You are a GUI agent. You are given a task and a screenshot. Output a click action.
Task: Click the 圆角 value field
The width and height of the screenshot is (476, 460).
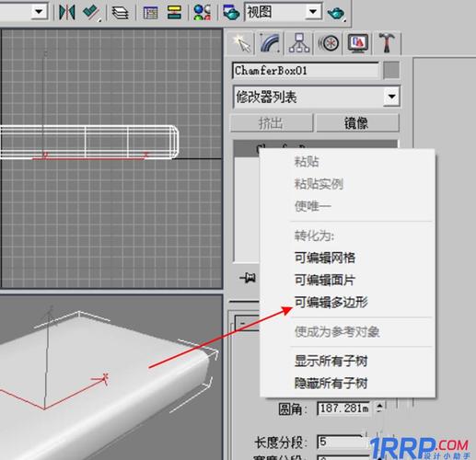(343, 408)
